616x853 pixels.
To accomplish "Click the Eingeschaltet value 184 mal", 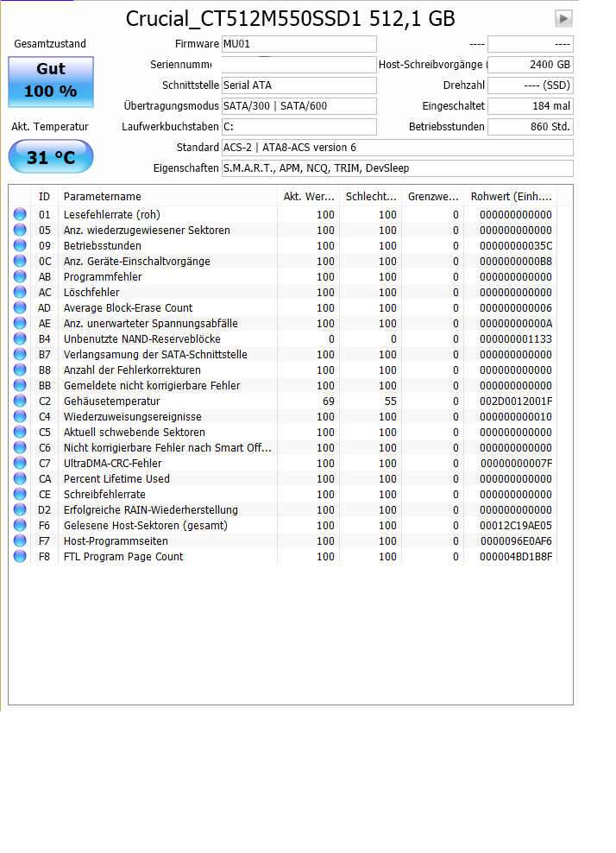I will [531, 106].
